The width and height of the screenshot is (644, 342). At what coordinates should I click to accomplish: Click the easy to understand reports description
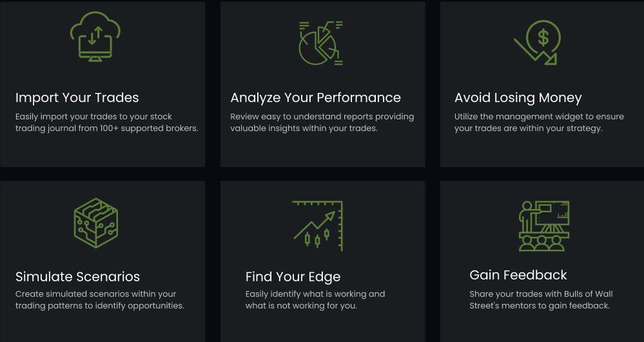click(x=322, y=123)
